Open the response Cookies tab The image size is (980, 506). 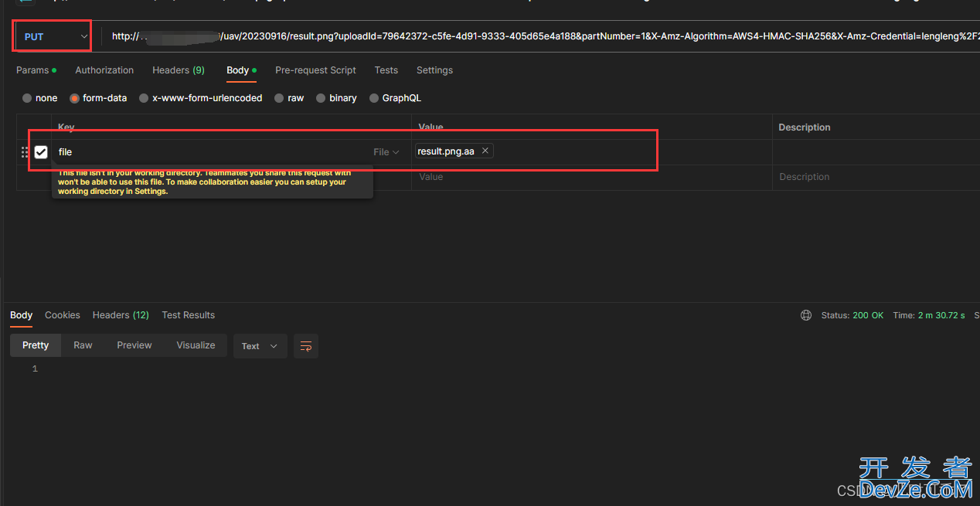point(63,315)
